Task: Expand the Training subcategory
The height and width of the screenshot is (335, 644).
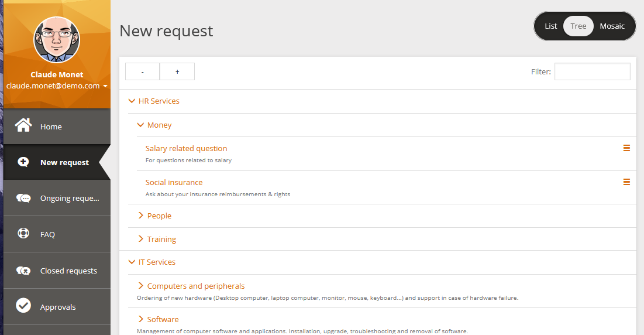Action: point(141,239)
